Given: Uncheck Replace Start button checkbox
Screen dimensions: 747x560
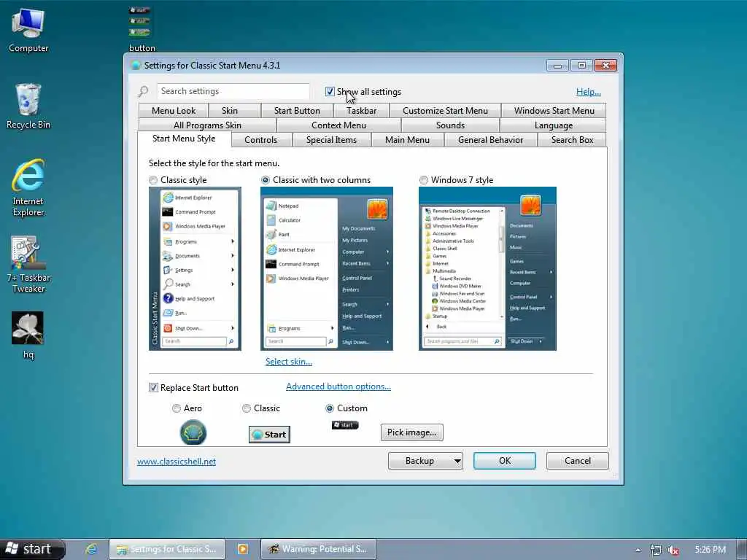Looking at the screenshot, I should [x=153, y=388].
